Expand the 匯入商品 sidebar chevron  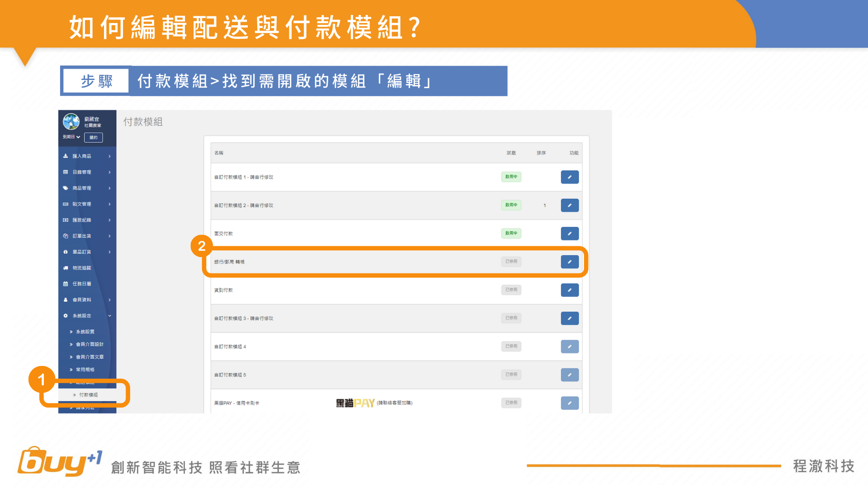point(109,156)
